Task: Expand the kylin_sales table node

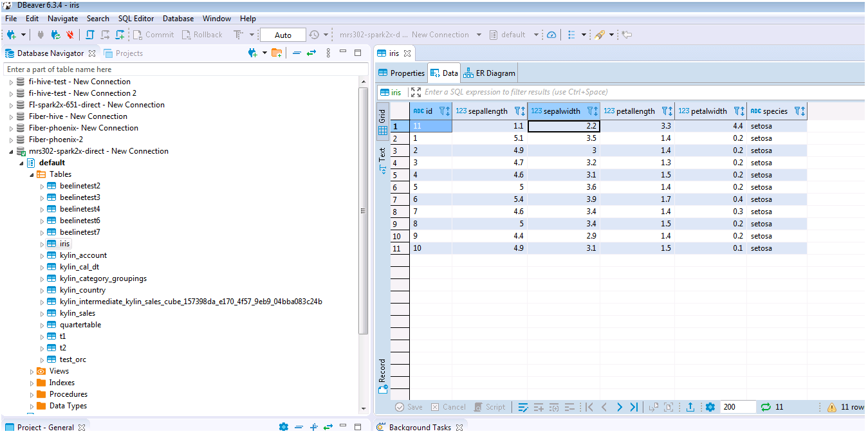Action: (x=42, y=314)
